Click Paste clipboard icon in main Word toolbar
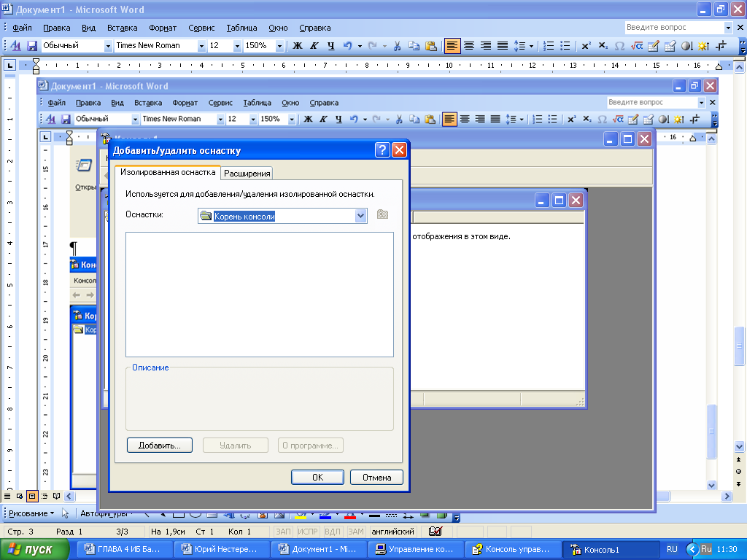 [430, 46]
